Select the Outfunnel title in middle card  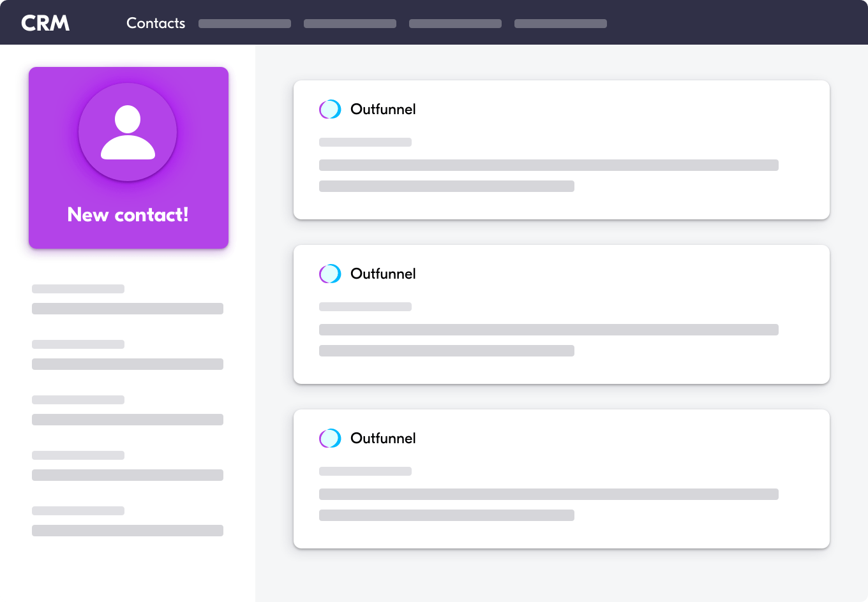383,274
